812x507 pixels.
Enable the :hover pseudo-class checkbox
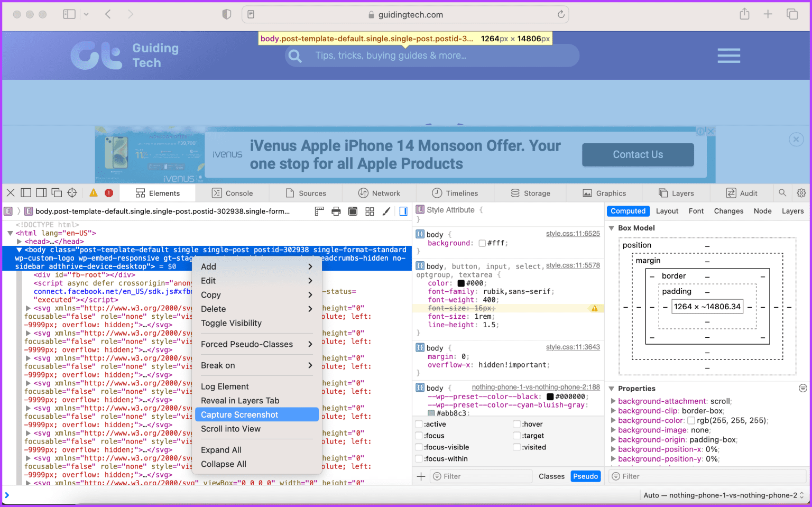pos(516,424)
